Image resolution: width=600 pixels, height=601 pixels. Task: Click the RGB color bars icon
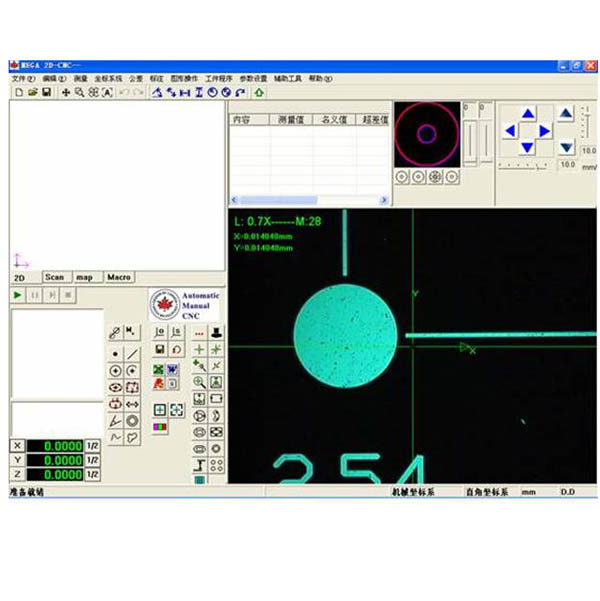160,427
